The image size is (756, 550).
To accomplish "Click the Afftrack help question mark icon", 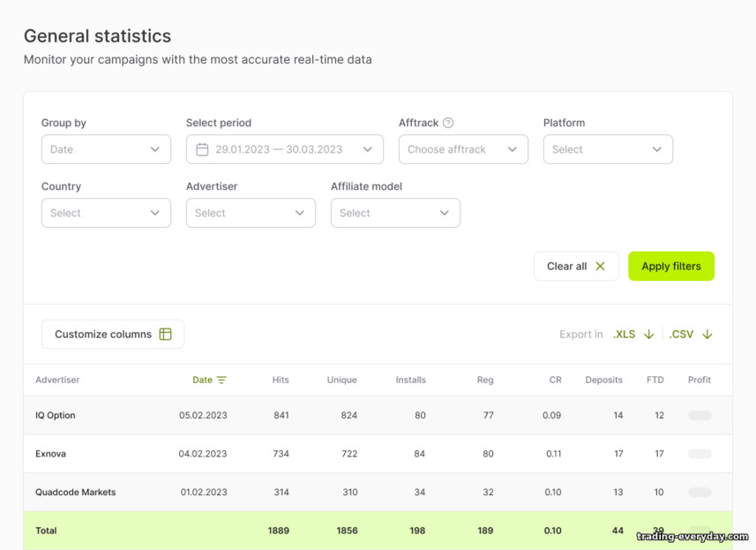I will pyautogui.click(x=448, y=123).
